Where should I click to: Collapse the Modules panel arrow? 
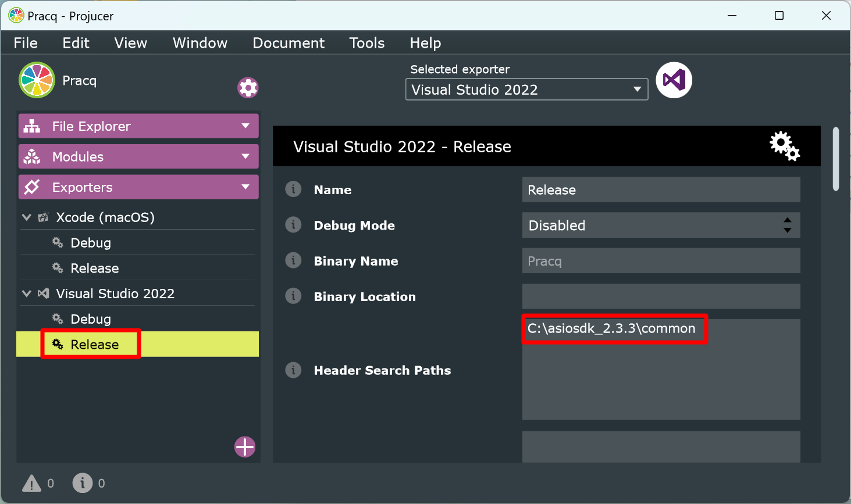[245, 156]
